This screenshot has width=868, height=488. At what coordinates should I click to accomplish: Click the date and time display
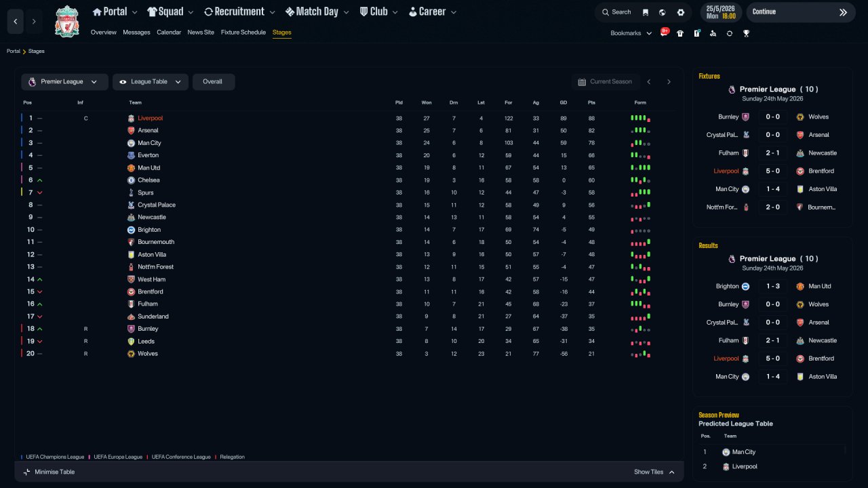pyautogui.click(x=720, y=12)
